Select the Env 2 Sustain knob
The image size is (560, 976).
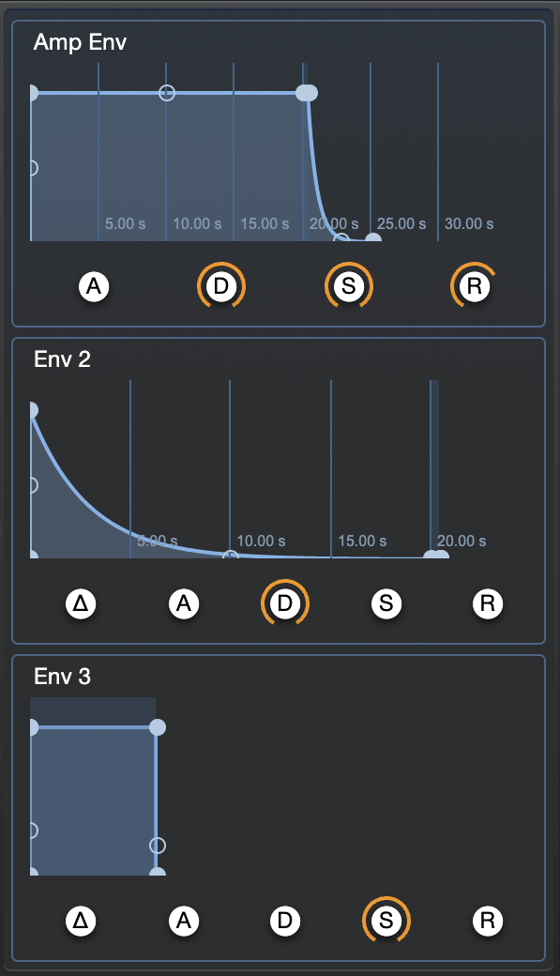(x=386, y=603)
